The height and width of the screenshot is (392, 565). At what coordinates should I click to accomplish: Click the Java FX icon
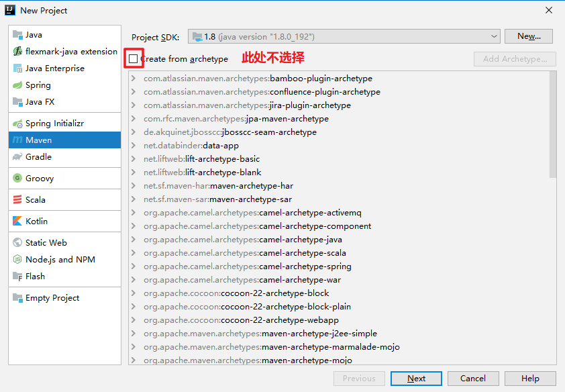click(x=17, y=101)
